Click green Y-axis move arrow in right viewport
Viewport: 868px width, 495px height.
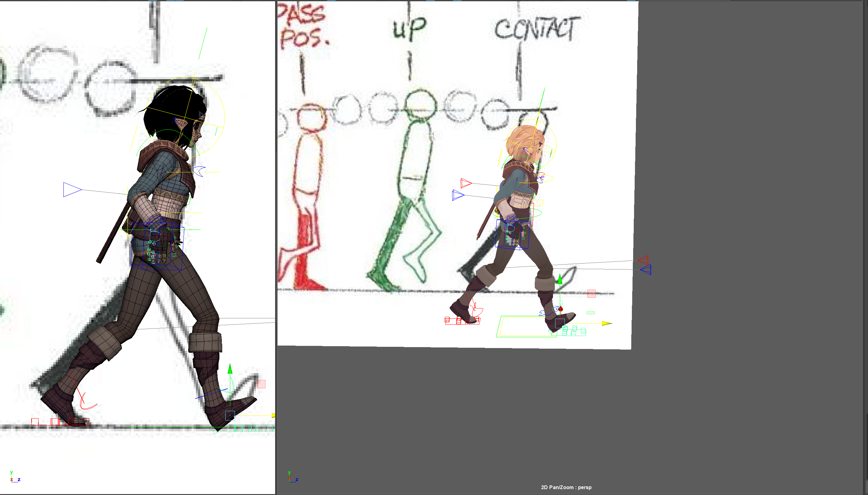click(x=559, y=280)
